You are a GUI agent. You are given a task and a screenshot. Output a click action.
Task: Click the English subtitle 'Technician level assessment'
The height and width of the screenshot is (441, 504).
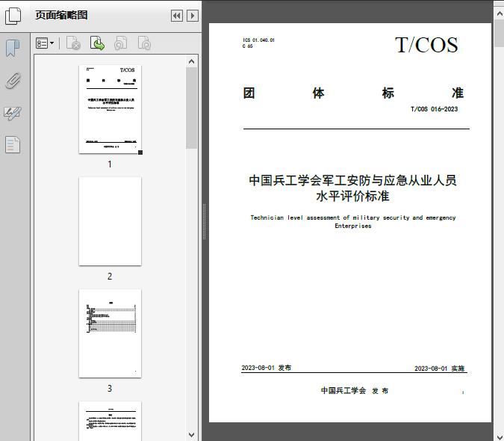point(353,218)
